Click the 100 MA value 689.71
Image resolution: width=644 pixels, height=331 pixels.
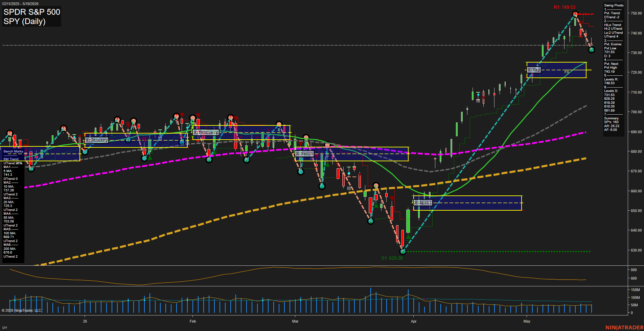pyautogui.click(x=9, y=237)
